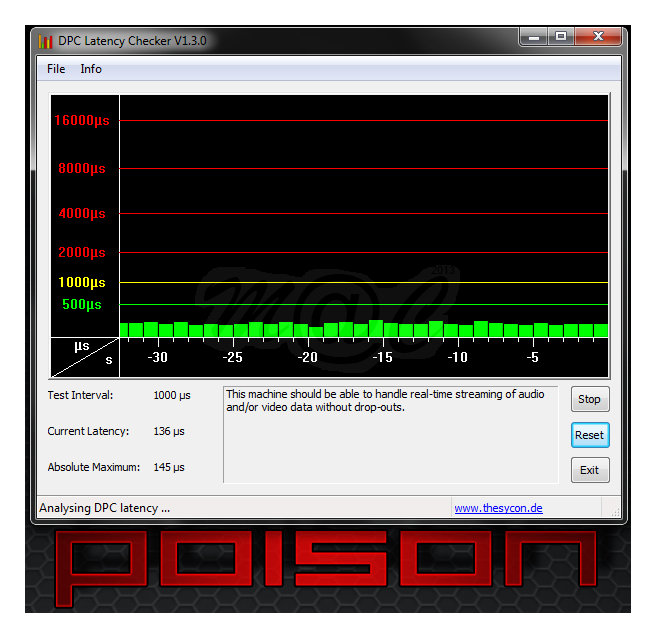
Task: Click the Exit button
Action: tap(589, 470)
